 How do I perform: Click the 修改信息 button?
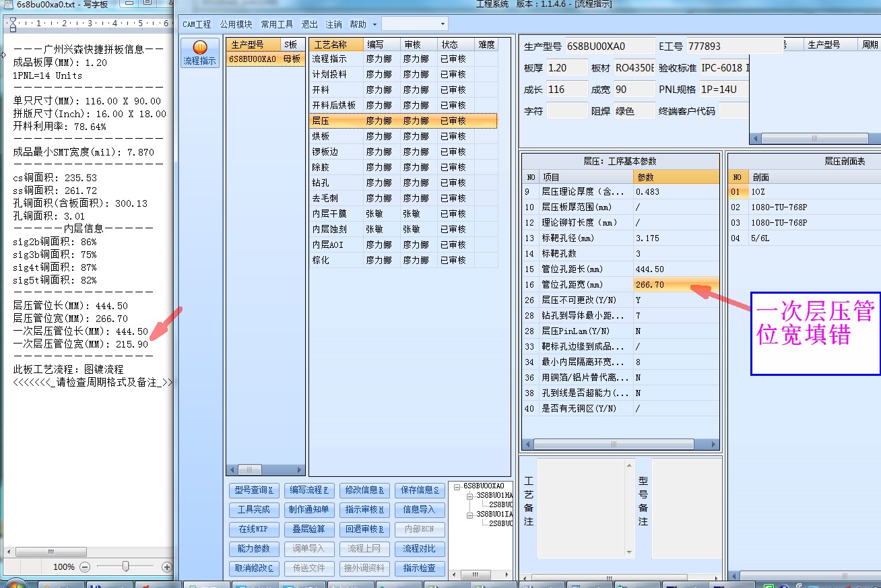(x=364, y=490)
